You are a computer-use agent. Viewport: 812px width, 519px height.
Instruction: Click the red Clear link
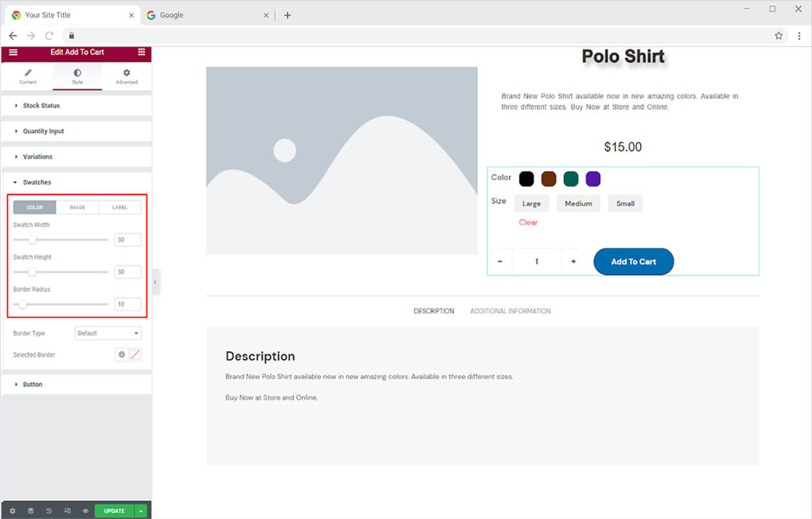pos(528,222)
